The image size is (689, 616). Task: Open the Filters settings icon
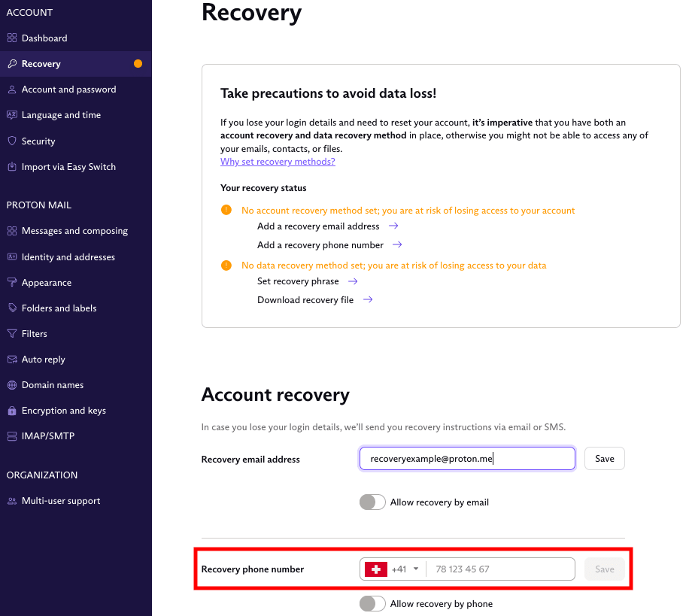tap(12, 333)
